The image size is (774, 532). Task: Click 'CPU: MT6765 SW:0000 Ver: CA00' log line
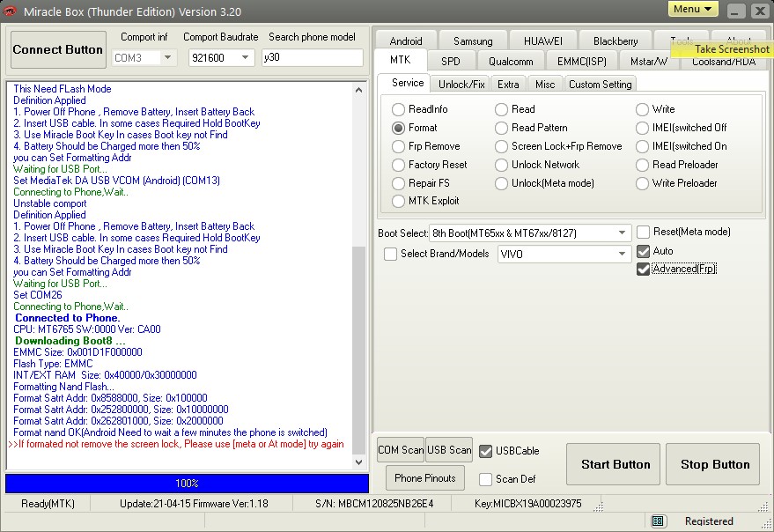(87, 329)
